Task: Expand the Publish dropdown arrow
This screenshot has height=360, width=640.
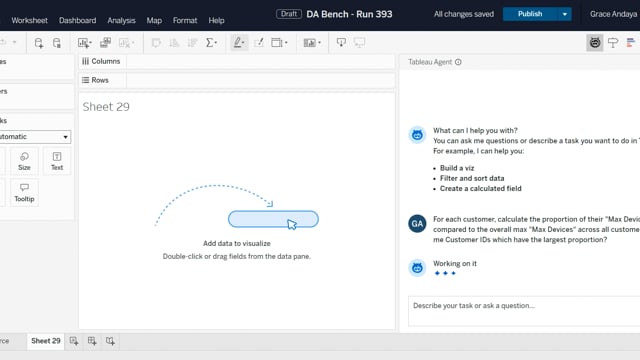Action: pyautogui.click(x=564, y=14)
